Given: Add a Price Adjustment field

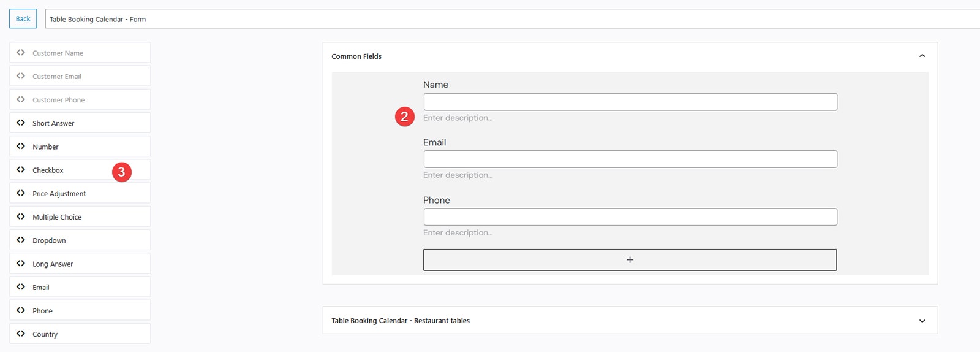Looking at the screenshot, I should 80,193.
